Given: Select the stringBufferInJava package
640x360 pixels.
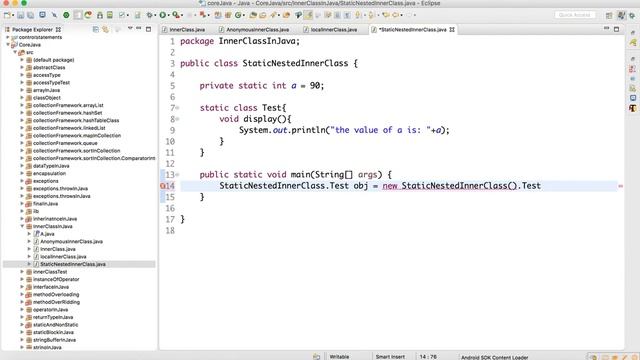Looking at the screenshot, I should [x=54, y=340].
